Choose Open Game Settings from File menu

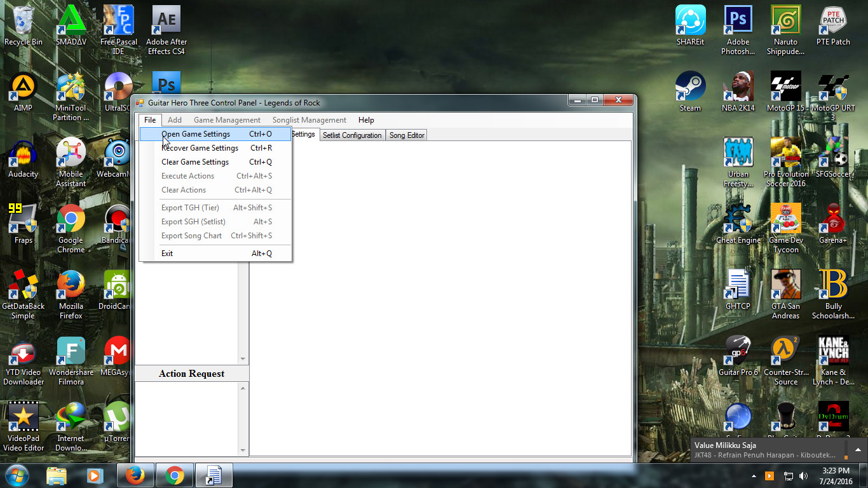click(215, 134)
